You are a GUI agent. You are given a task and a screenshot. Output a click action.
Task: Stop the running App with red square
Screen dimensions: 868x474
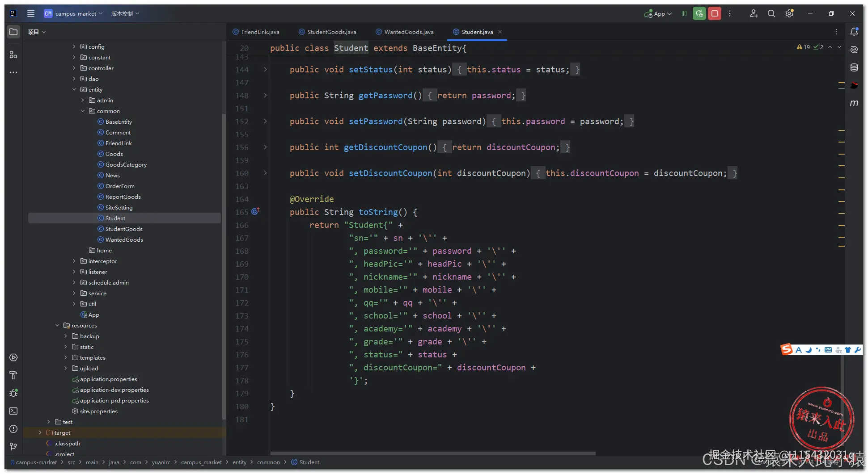click(x=715, y=13)
